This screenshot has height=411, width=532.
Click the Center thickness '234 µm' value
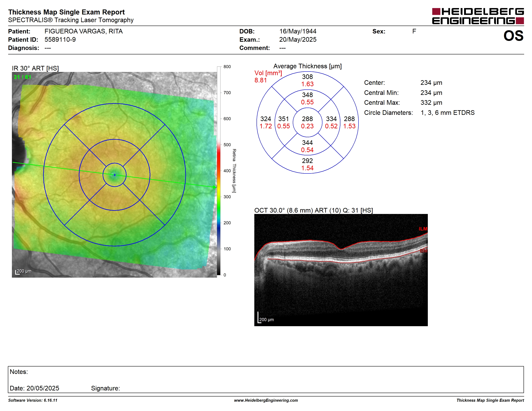tap(431, 83)
